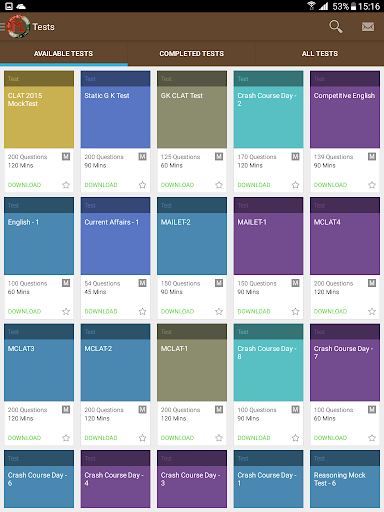
Task: Star the Competitive English test
Action: pyautogui.click(x=372, y=185)
